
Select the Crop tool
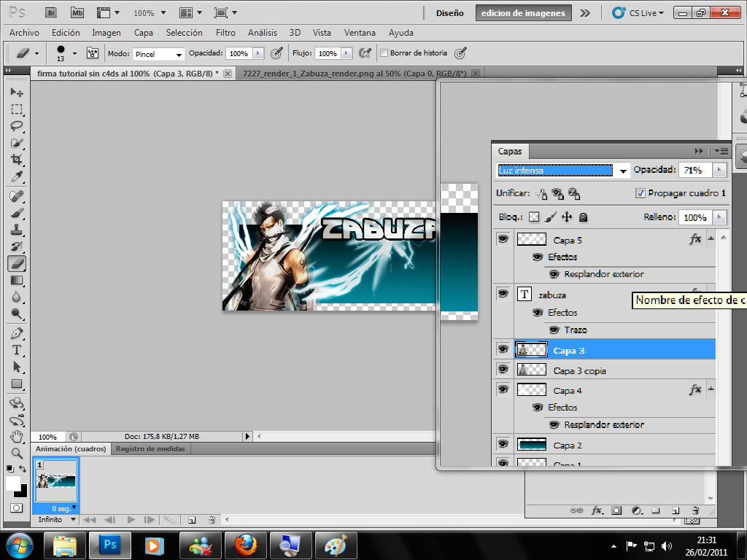[17, 159]
